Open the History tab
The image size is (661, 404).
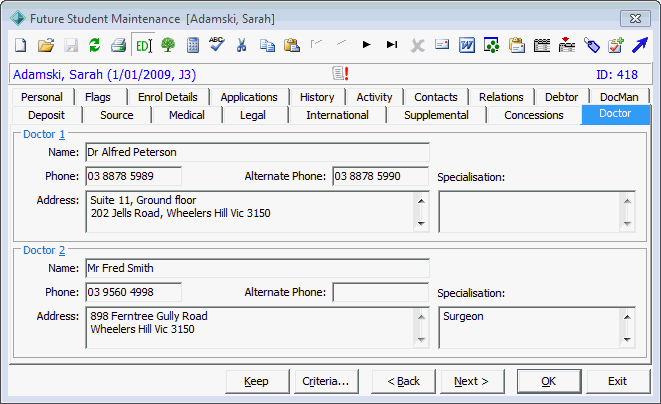coord(317,97)
